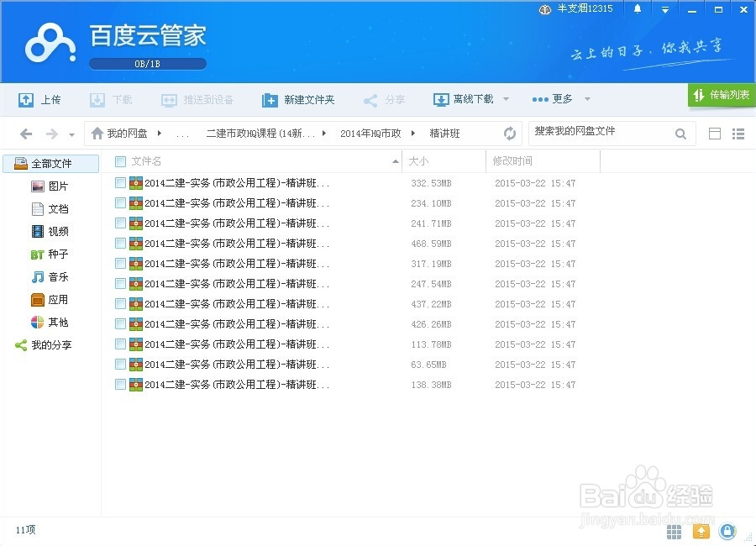Click the home icon for 我的网盘
Image resolution: width=756 pixels, height=546 pixels.
[97, 133]
